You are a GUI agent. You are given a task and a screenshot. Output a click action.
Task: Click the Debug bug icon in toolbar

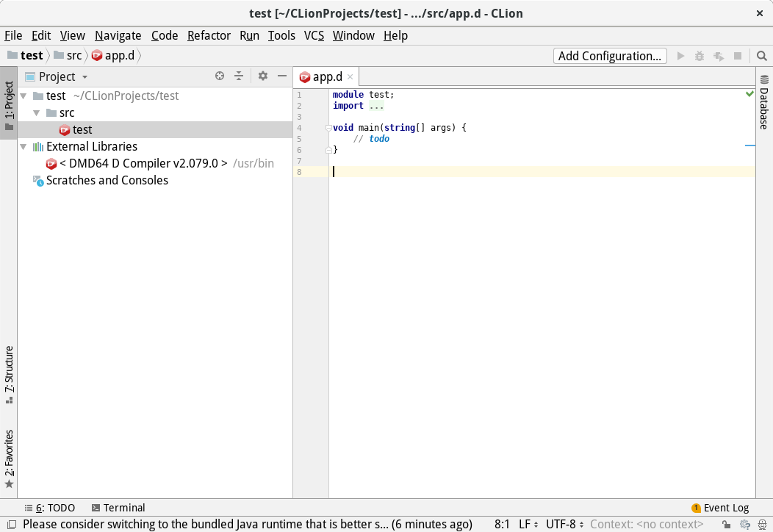coord(700,56)
